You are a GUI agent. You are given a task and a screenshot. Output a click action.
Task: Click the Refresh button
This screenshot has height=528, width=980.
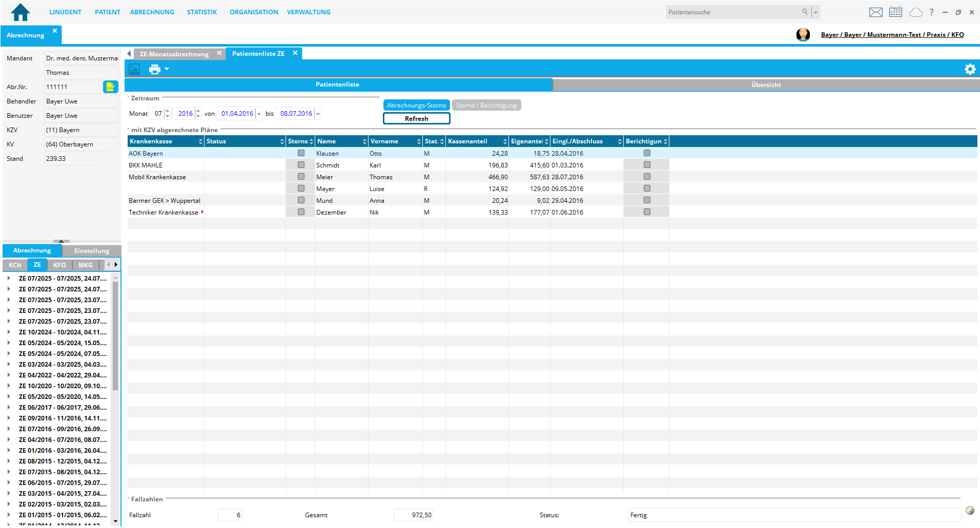pyautogui.click(x=416, y=119)
